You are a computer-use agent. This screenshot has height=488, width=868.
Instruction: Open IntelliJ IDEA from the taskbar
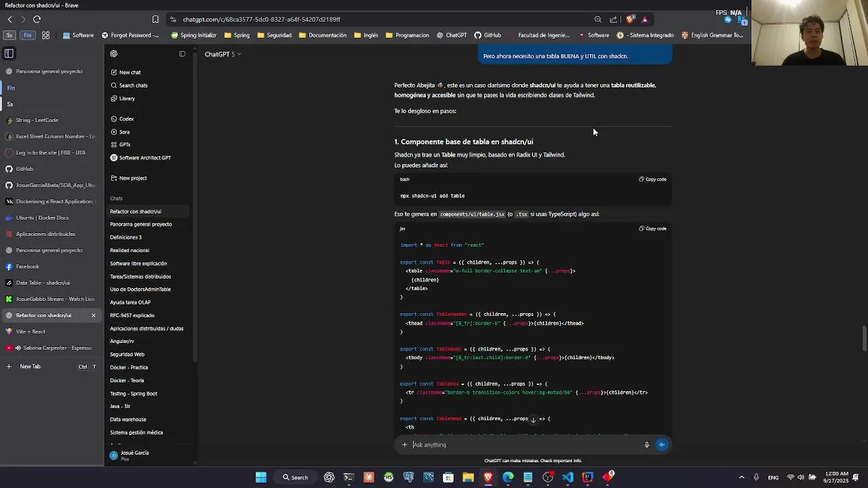point(587,478)
